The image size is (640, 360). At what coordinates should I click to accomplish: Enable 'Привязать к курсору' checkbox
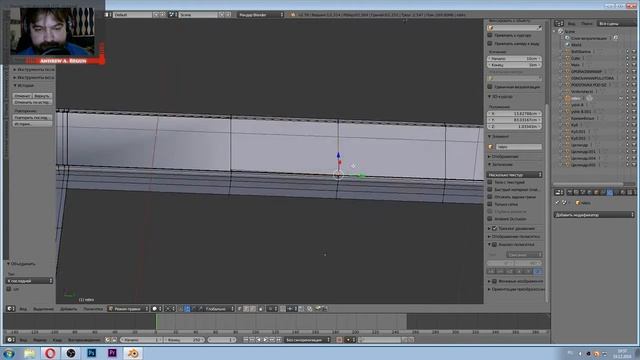490,36
